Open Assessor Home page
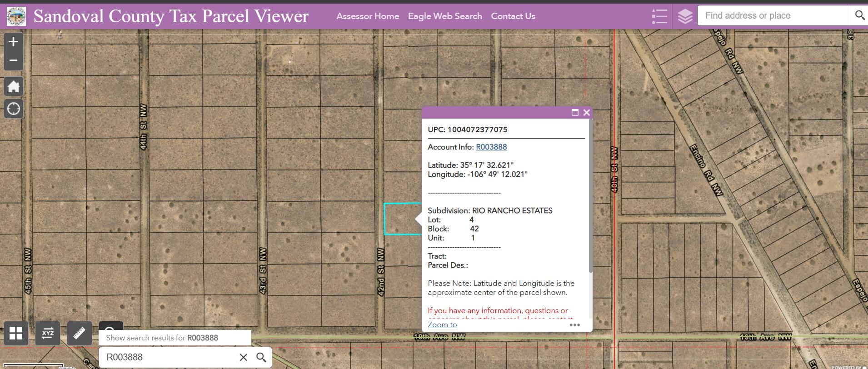 click(x=368, y=16)
